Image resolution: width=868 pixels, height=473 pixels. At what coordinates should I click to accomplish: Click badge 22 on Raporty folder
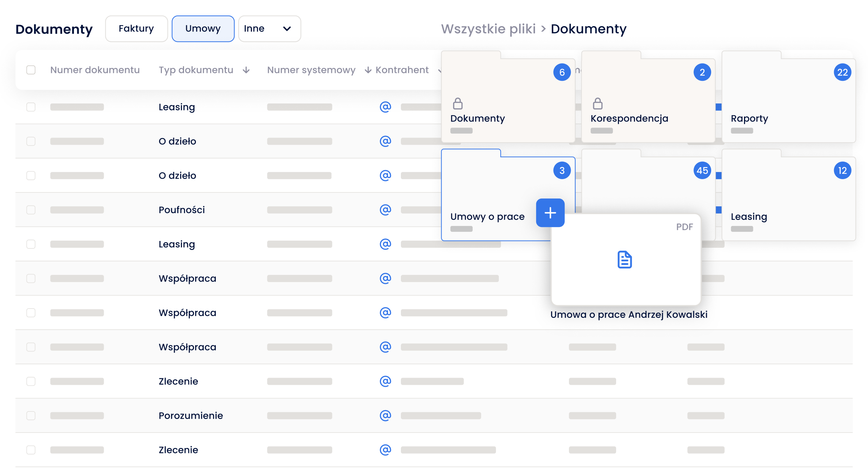pos(843,72)
